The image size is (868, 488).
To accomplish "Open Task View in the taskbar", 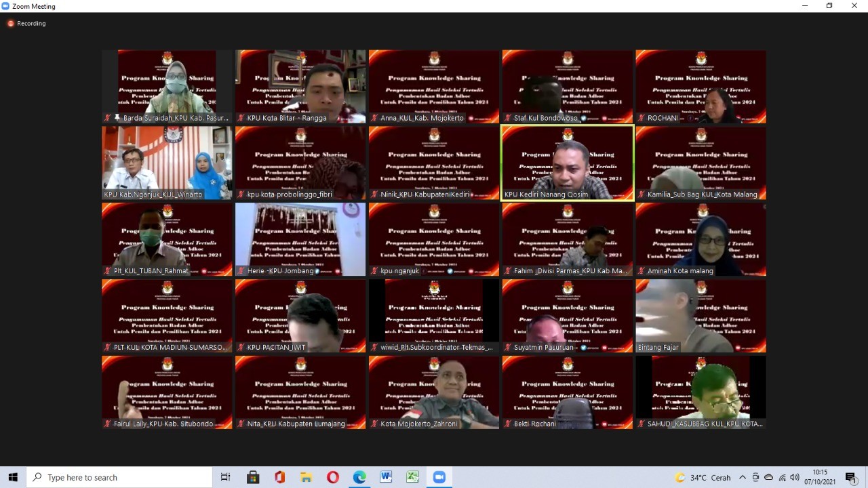I will point(226,477).
